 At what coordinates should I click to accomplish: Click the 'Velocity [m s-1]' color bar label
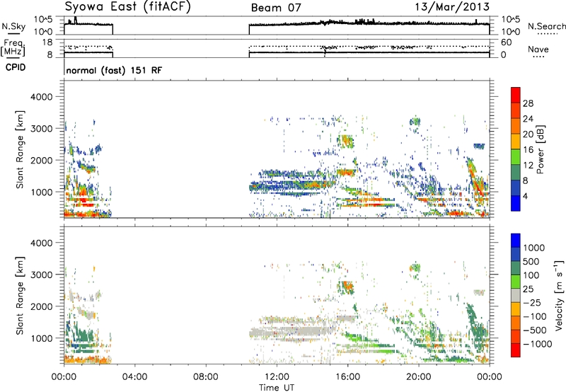pyautogui.click(x=559, y=295)
